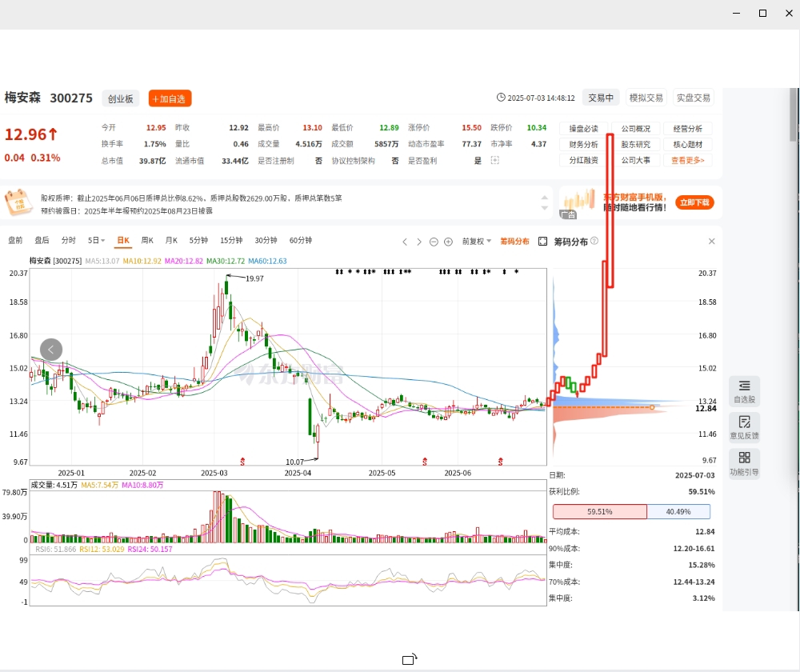Viewport: 800px width, 672px height.
Task: Click RSI6: 51.866 indicator label
Action: (56, 549)
